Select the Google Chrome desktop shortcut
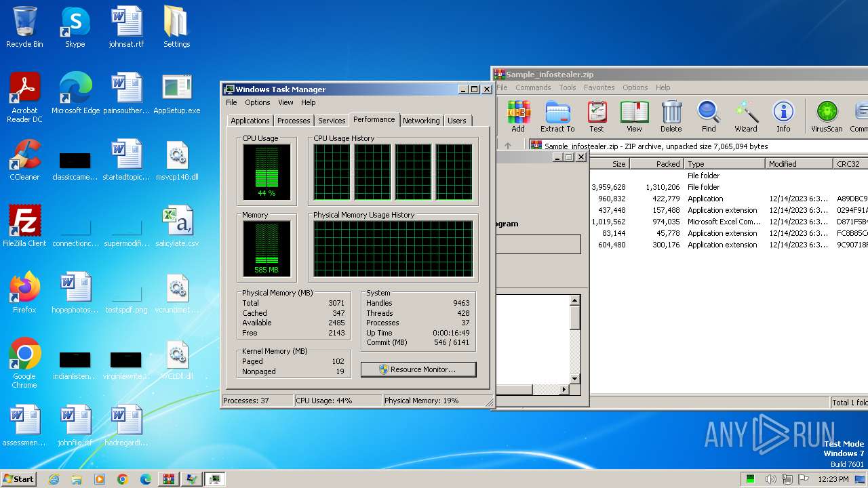Screen dimensions: 868x488 click(24, 363)
